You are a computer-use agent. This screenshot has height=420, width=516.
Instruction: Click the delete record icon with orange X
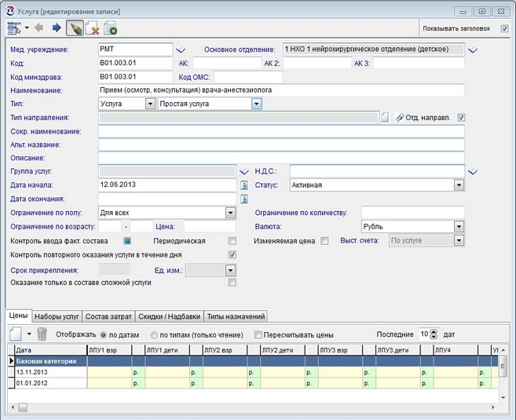pyautogui.click(x=93, y=28)
